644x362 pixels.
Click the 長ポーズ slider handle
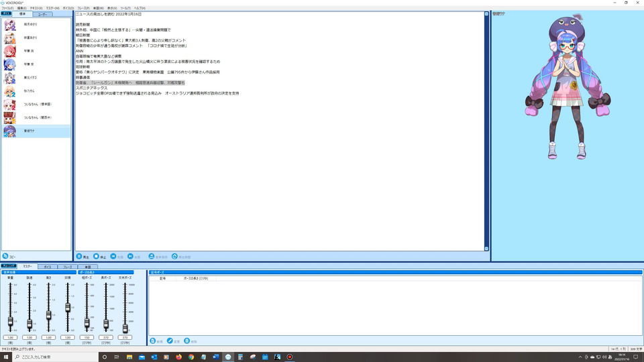pos(106,324)
